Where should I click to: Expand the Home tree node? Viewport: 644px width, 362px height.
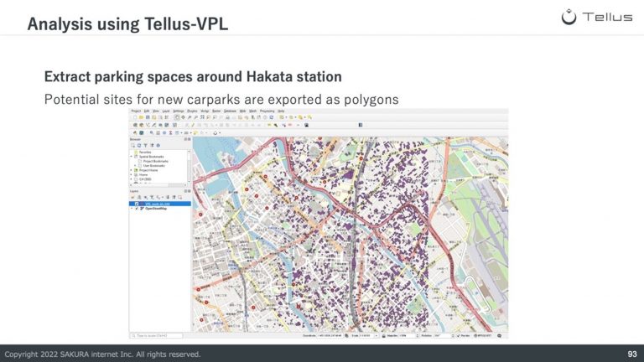[x=132, y=175]
